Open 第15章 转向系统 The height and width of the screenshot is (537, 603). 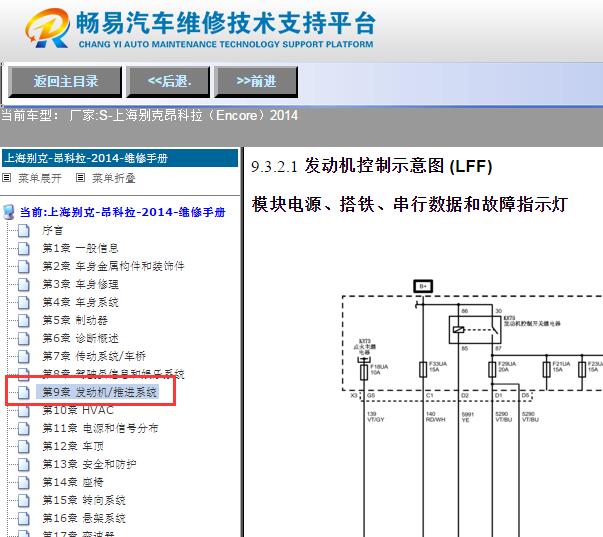click(84, 500)
